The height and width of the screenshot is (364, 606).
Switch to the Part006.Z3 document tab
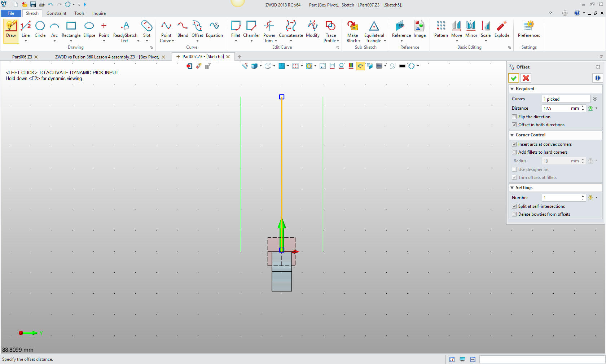pos(22,57)
